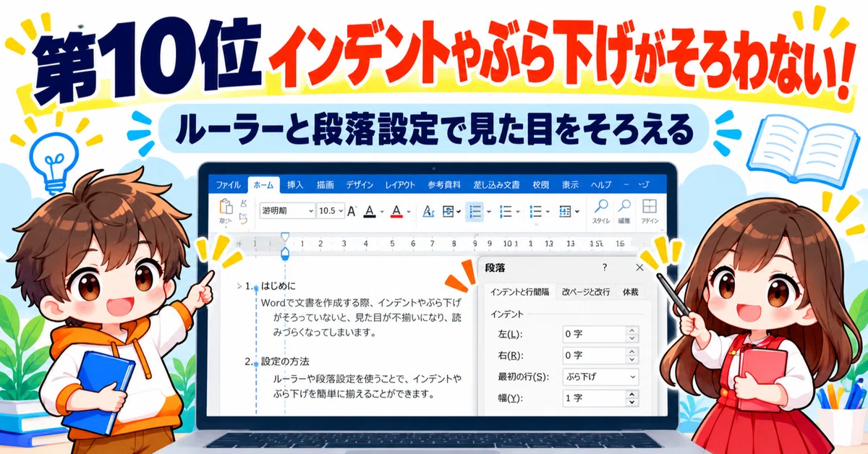Click the ? help button in 段落 dialog
868x454 pixels.
605,267
